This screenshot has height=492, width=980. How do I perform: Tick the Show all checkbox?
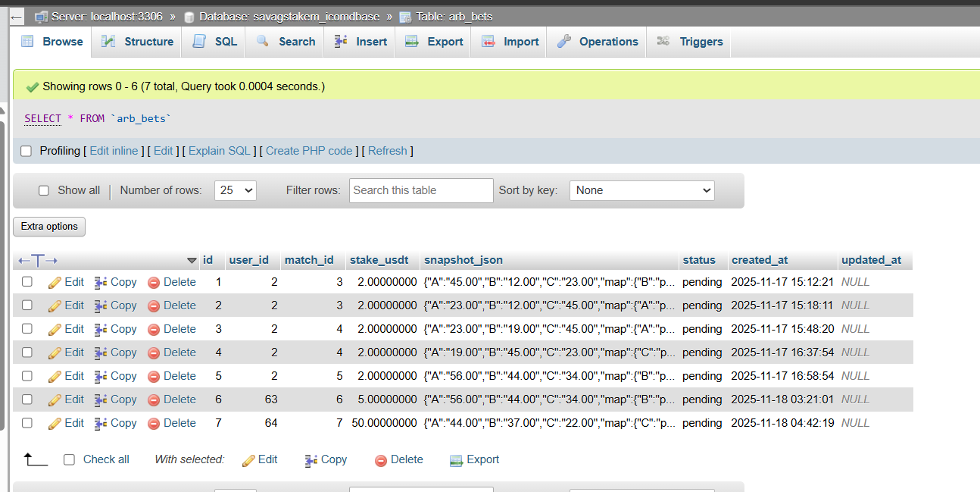tap(44, 190)
